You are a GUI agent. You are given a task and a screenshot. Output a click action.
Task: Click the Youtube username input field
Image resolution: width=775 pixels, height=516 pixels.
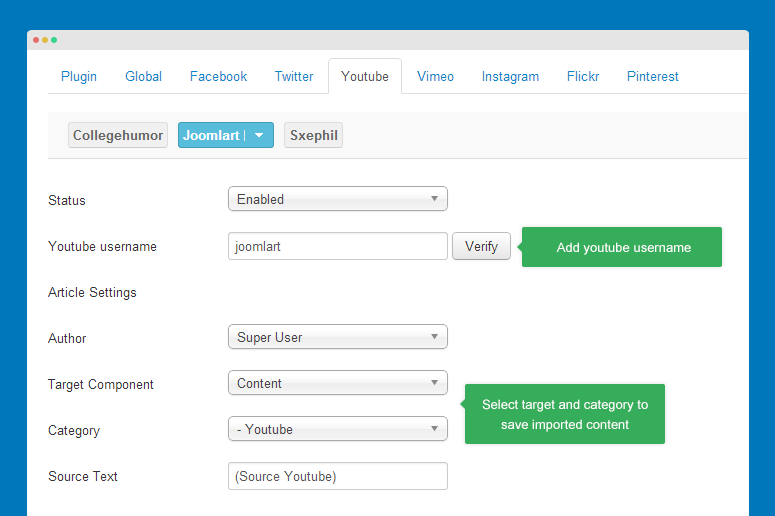338,246
